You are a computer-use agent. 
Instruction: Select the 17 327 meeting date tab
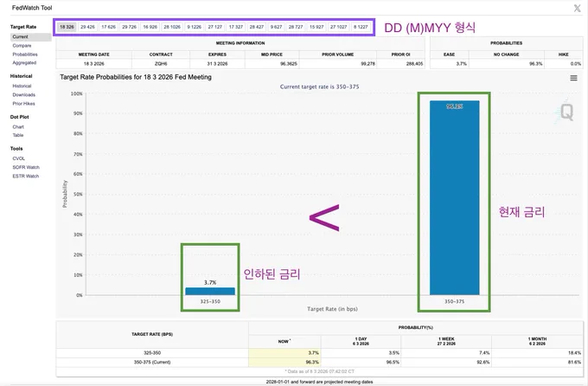(x=236, y=27)
